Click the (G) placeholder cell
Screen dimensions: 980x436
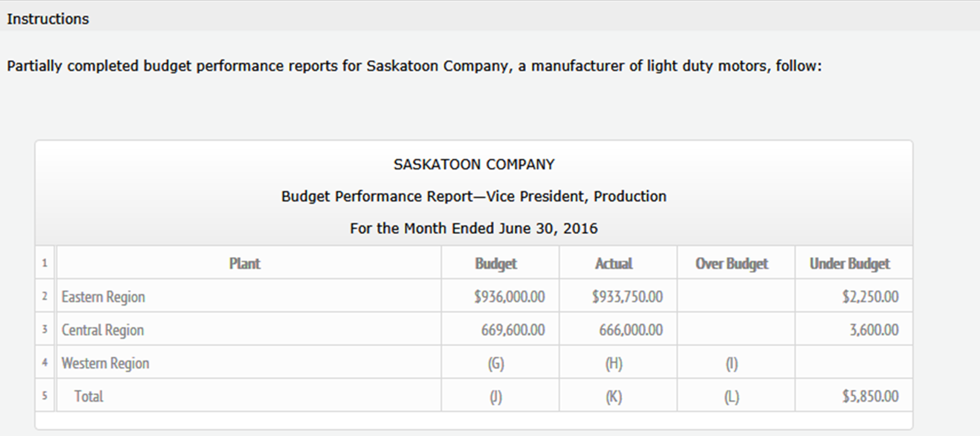coord(496,364)
